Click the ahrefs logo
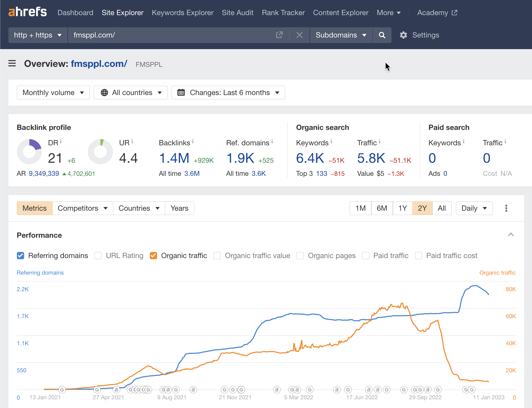Image resolution: width=532 pixels, height=408 pixels. tap(27, 12)
